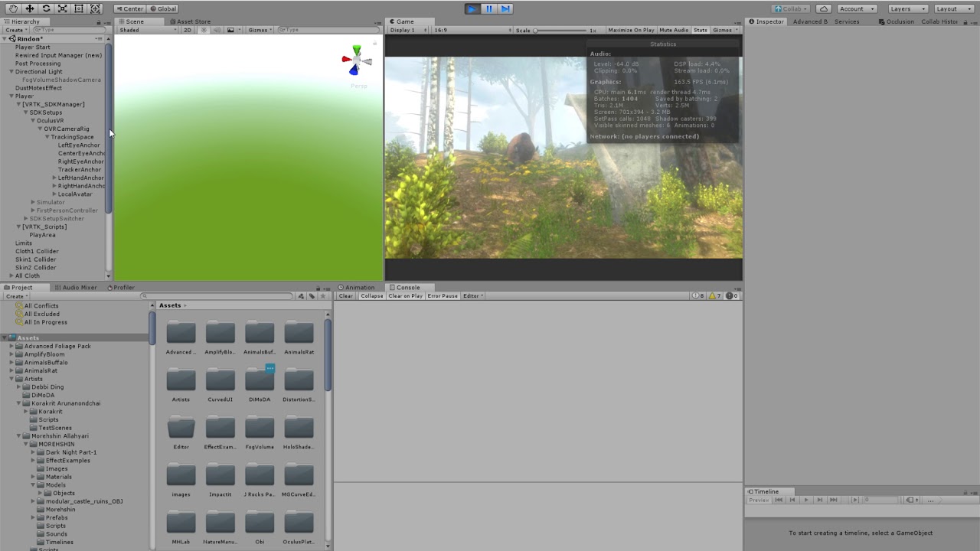This screenshot has height=551, width=980.
Task: Switch to the Console tab
Action: [x=408, y=287]
